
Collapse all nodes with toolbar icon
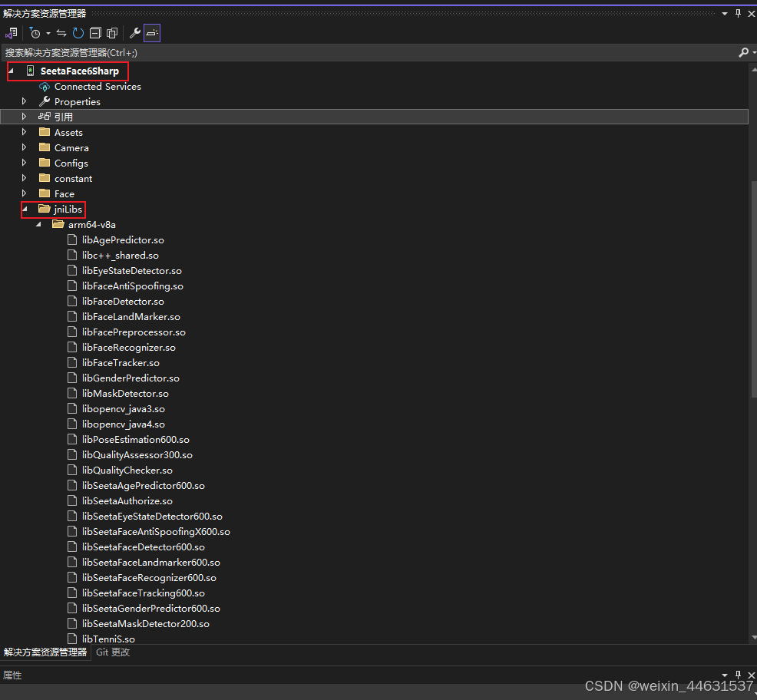96,33
